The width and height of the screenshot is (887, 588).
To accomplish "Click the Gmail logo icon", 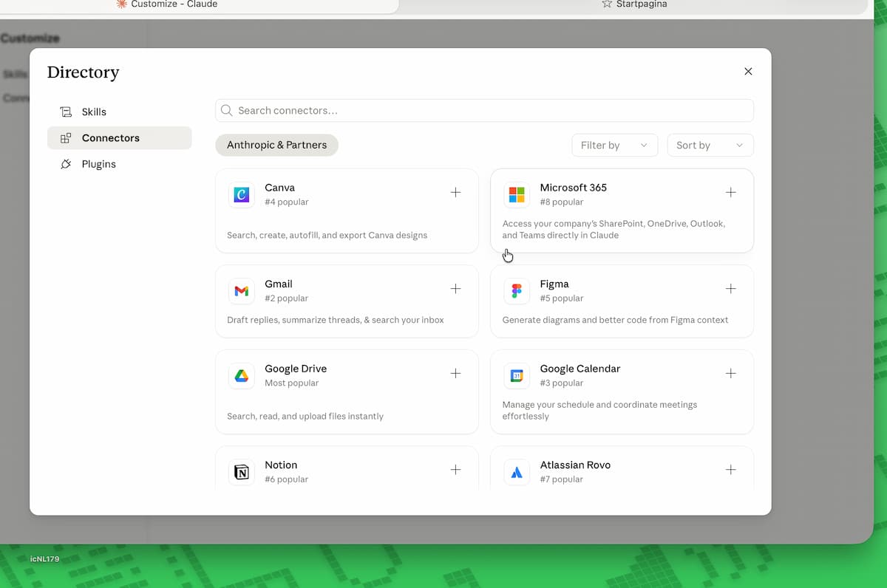I will [242, 291].
